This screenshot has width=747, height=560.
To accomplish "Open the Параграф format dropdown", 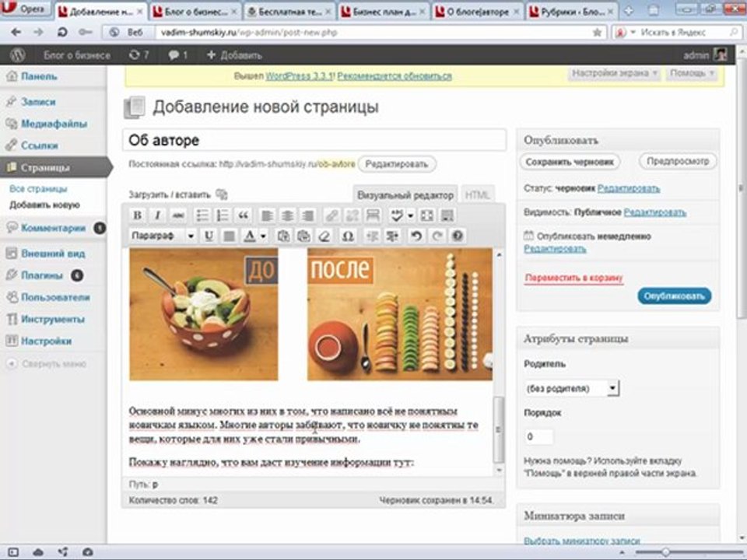I will tap(163, 236).
